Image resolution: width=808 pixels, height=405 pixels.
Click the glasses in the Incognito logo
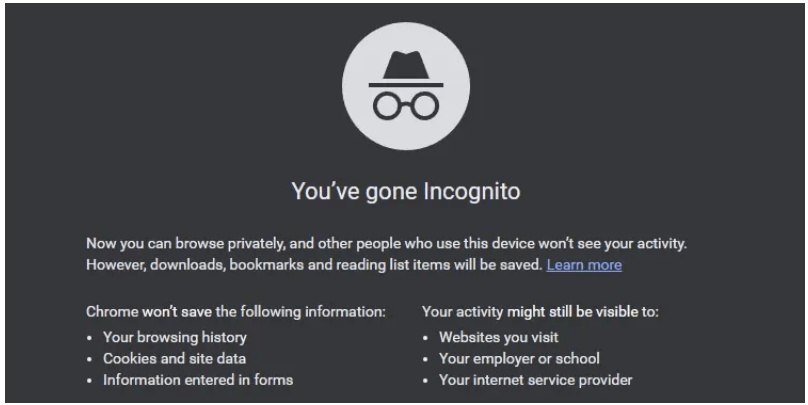click(x=406, y=106)
